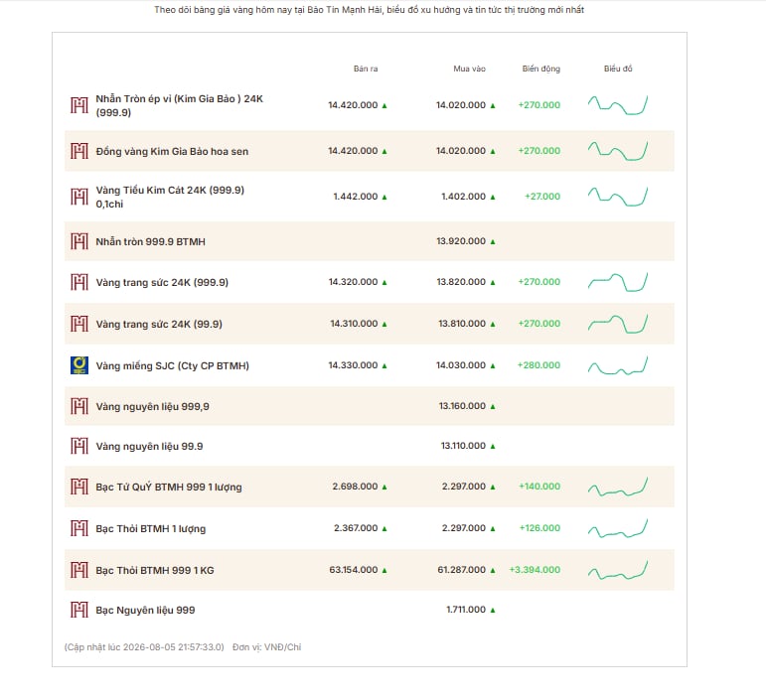Select product name Vàng Tiểu Kim Cát 24K

(170, 197)
